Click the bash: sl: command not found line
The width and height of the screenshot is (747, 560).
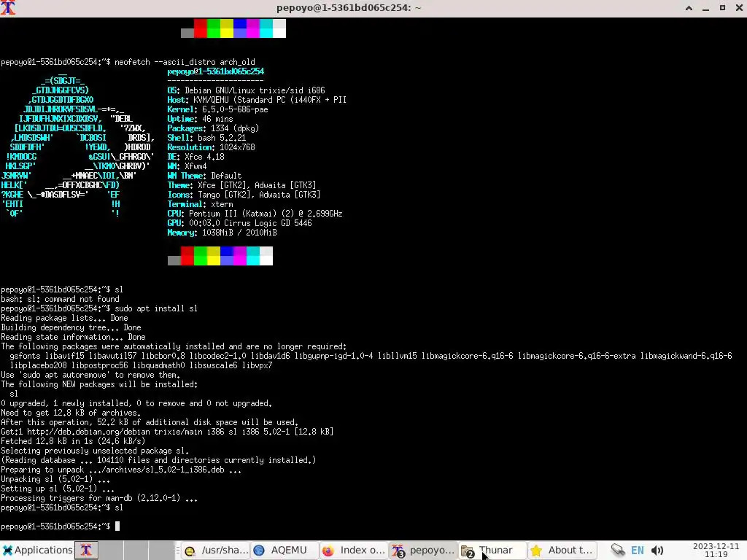(x=60, y=299)
